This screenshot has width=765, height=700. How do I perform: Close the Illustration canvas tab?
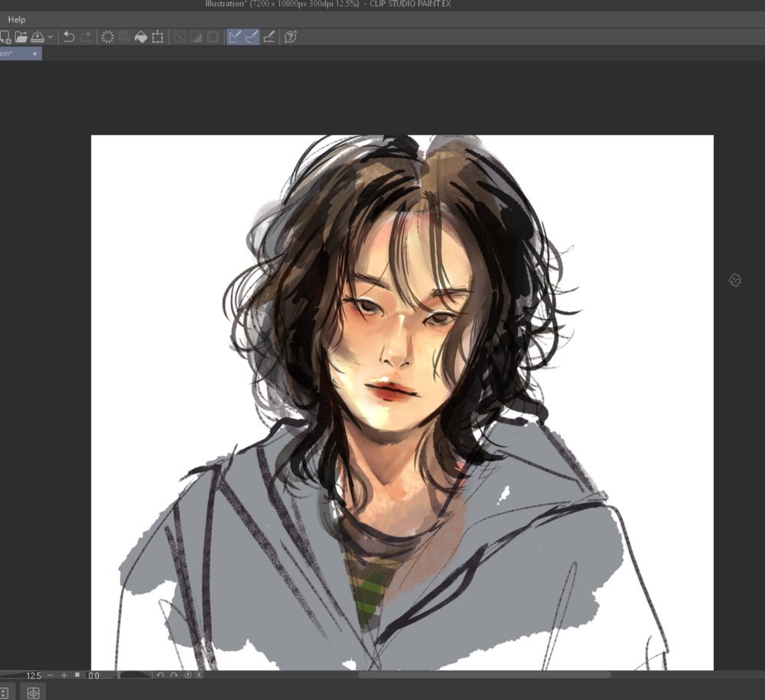[34, 54]
